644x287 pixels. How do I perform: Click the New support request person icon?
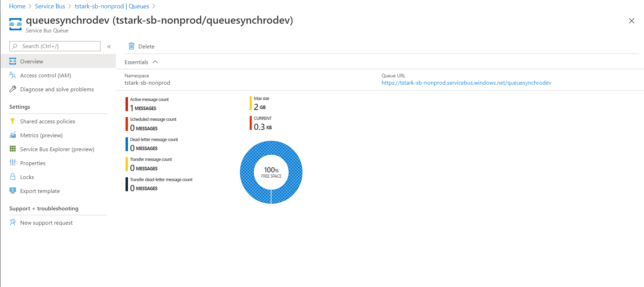click(x=13, y=223)
